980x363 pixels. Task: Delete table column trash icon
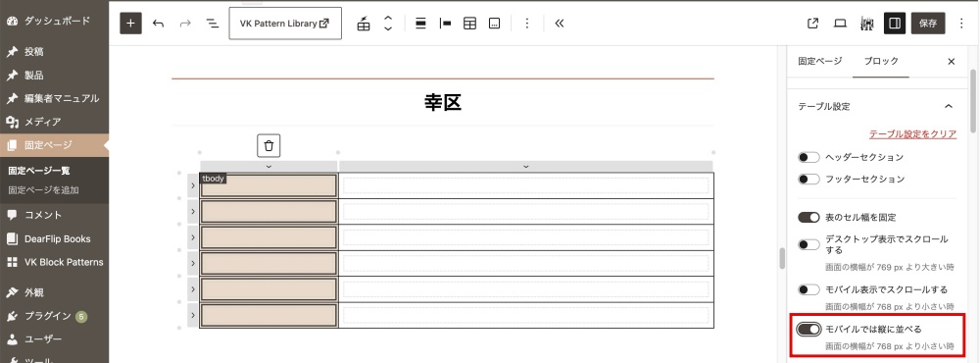tap(269, 146)
